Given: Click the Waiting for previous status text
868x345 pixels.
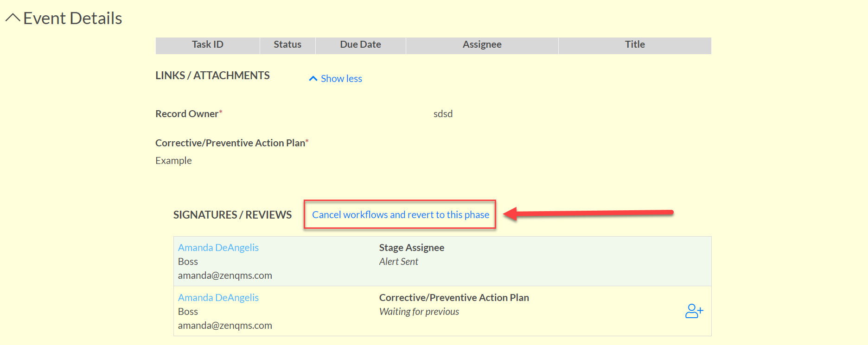Looking at the screenshot, I should click(x=419, y=311).
